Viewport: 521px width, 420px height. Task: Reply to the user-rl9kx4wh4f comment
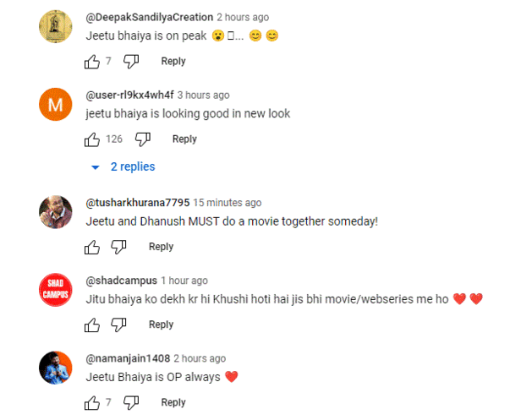[x=184, y=139]
